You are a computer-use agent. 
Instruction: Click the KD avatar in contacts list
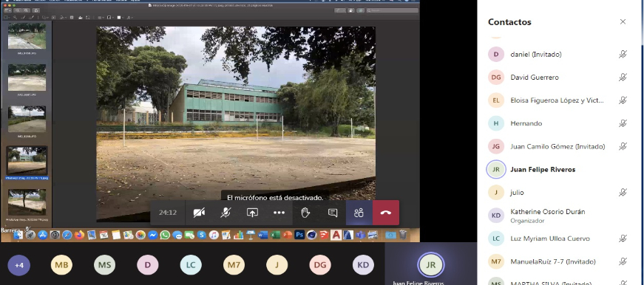[x=495, y=216]
